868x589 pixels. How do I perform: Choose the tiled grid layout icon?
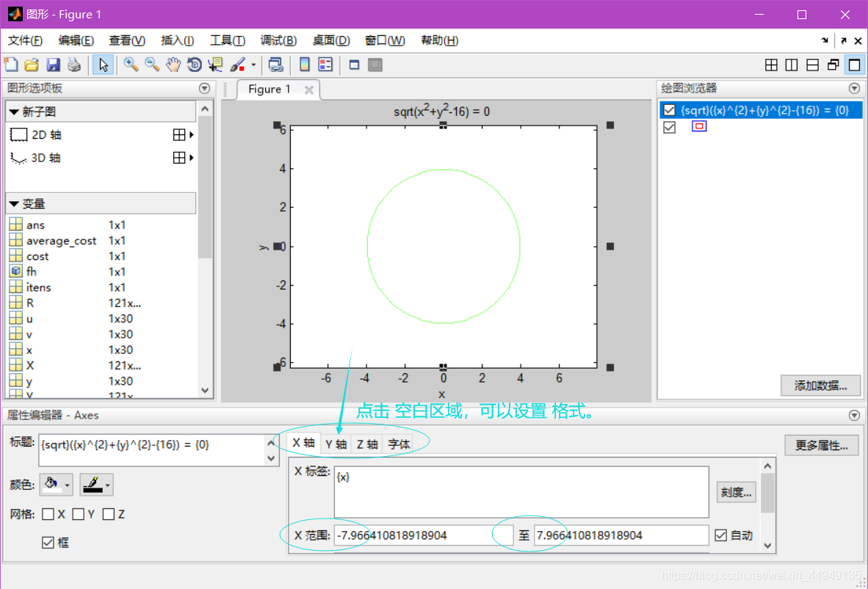(771, 65)
